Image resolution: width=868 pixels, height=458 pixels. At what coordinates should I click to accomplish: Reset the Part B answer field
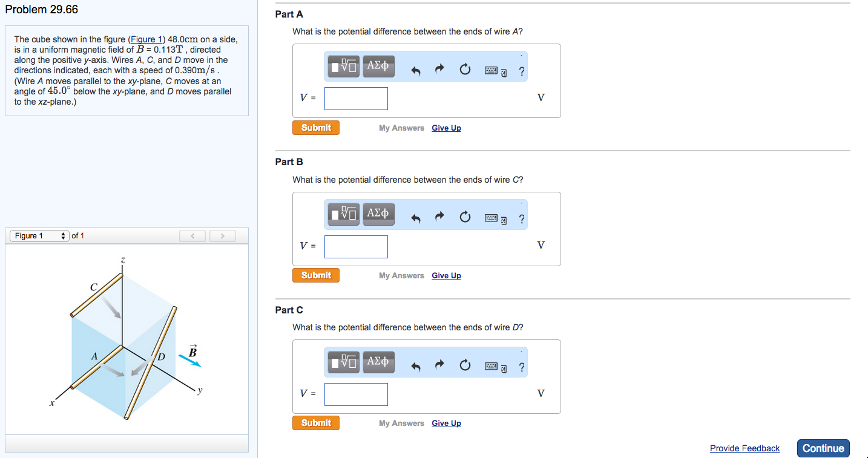point(464,217)
